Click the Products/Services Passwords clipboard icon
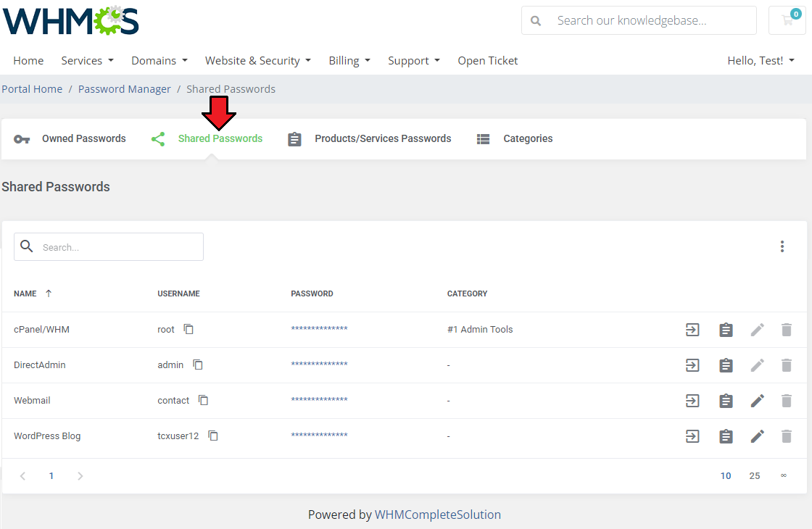The image size is (812, 529). coord(294,138)
